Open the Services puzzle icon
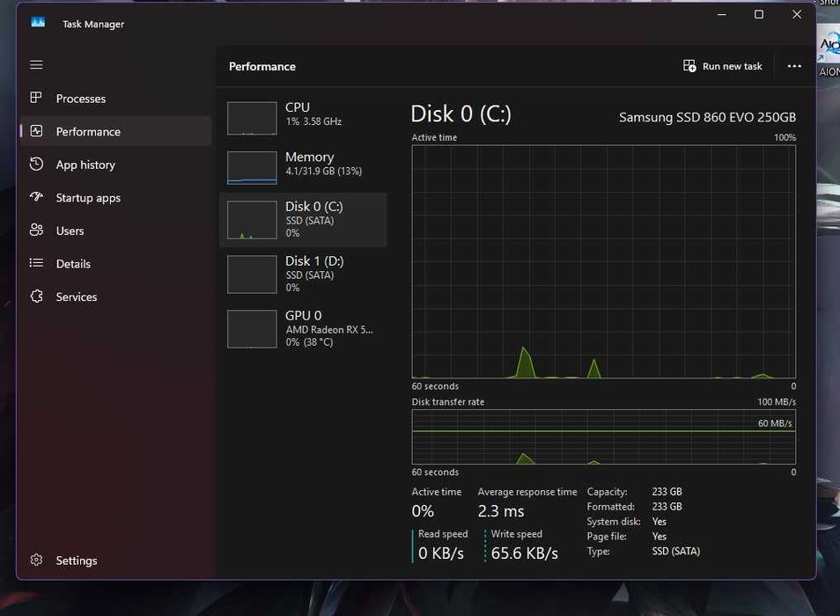Screen dimensions: 840x616 (36, 296)
